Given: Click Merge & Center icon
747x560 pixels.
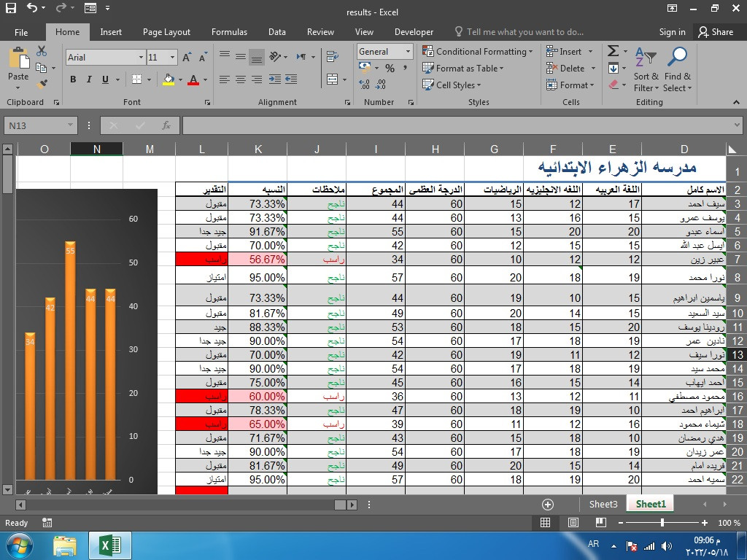Looking at the screenshot, I should [x=333, y=79].
